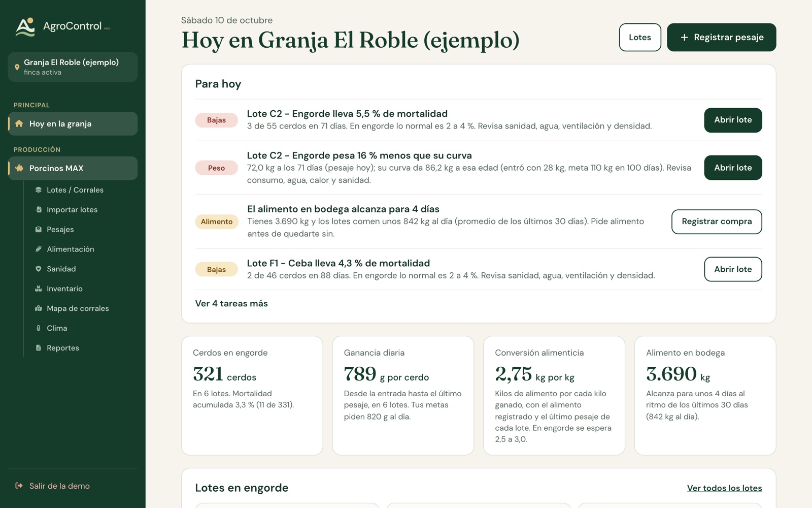Go to Hoy en la granja page

pyautogui.click(x=73, y=123)
